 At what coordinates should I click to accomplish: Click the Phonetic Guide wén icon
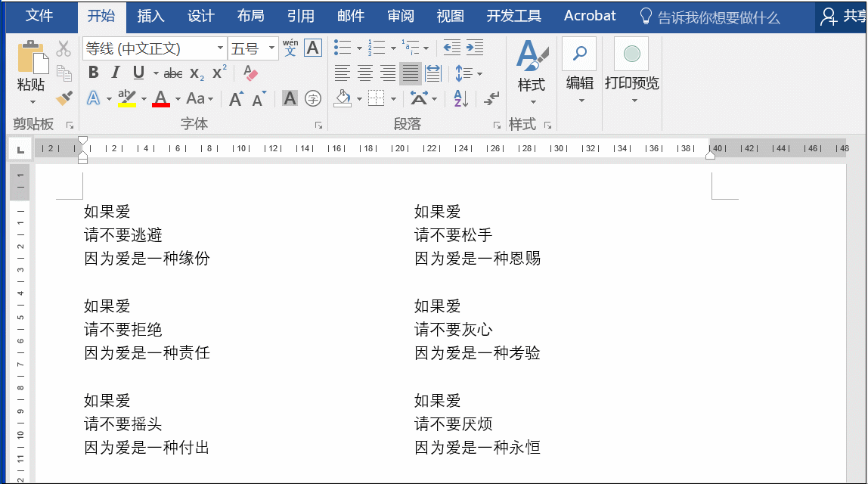click(290, 48)
